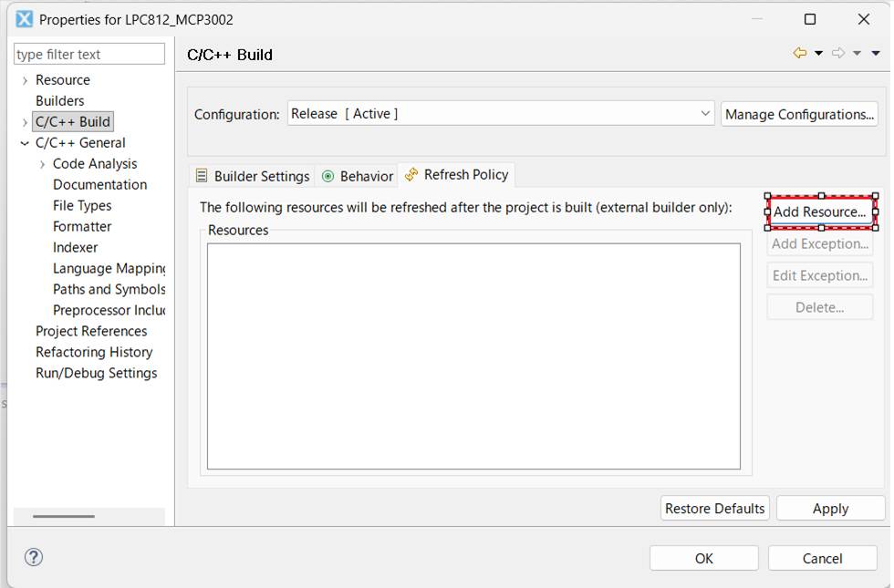Open the view menu triangle at top right
Image resolution: width=894 pixels, height=588 pixels.
point(876,54)
